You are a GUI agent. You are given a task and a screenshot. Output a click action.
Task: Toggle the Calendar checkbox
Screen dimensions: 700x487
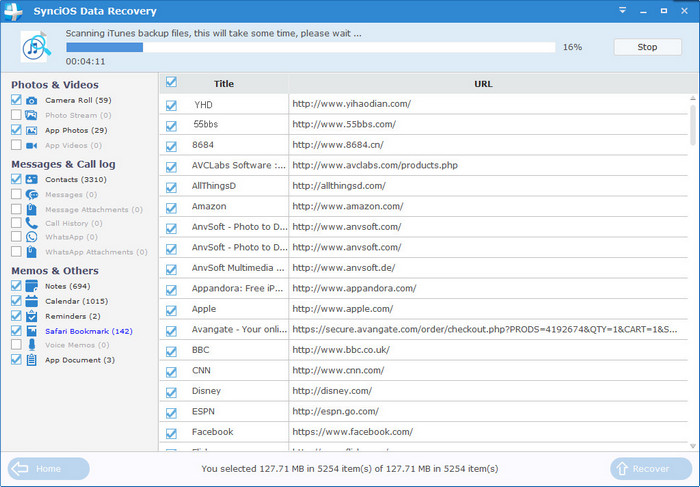click(16, 301)
